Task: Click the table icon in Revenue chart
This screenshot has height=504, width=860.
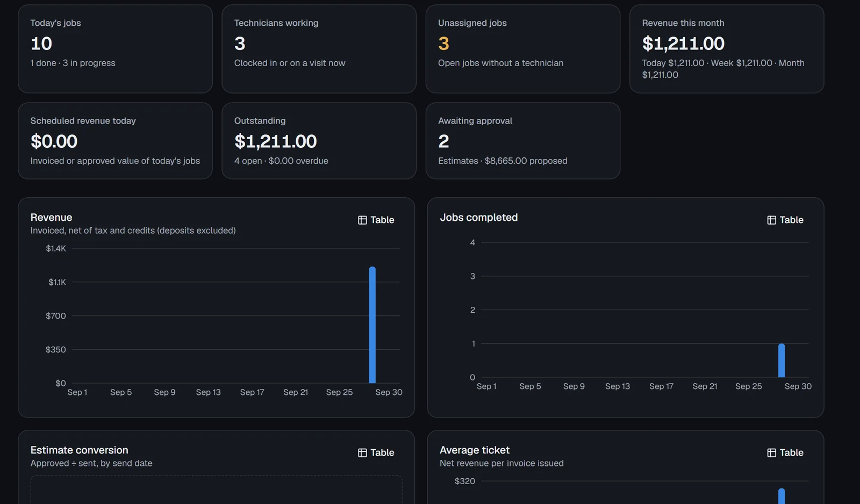Action: 362,220
